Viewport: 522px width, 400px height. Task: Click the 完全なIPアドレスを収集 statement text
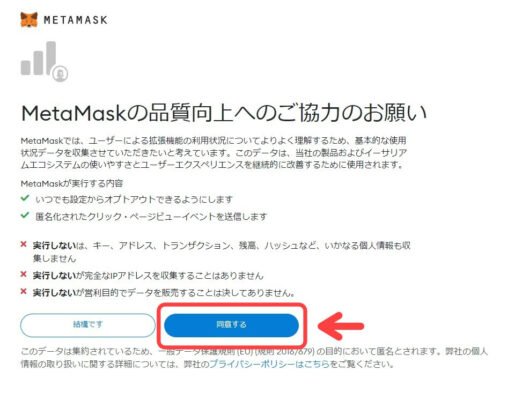(148, 276)
